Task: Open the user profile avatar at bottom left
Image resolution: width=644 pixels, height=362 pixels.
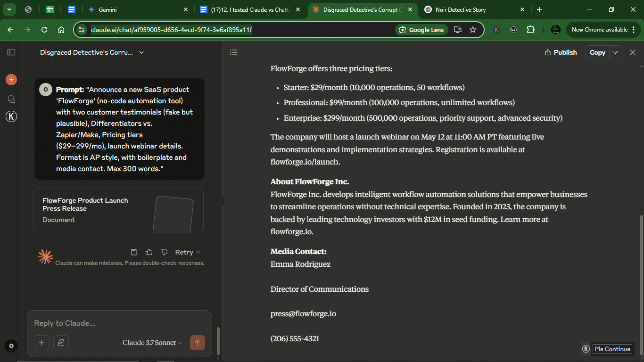Action: 11,346
